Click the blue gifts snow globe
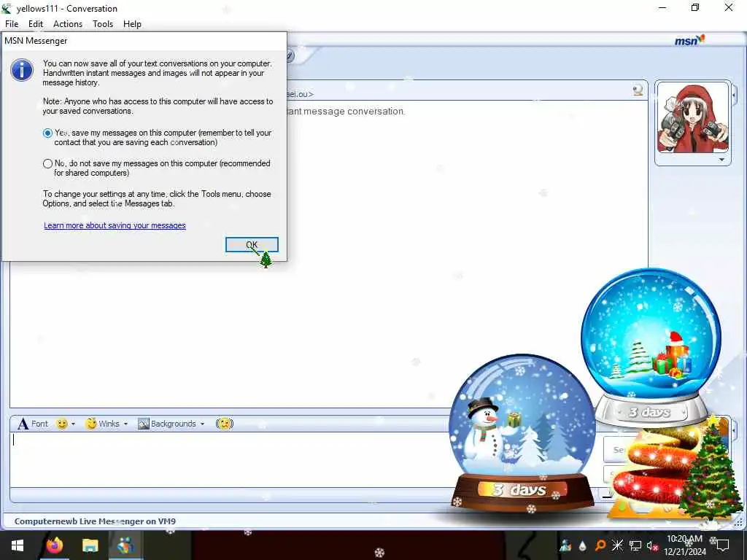Viewport: 747px width, 560px height. 651,346
